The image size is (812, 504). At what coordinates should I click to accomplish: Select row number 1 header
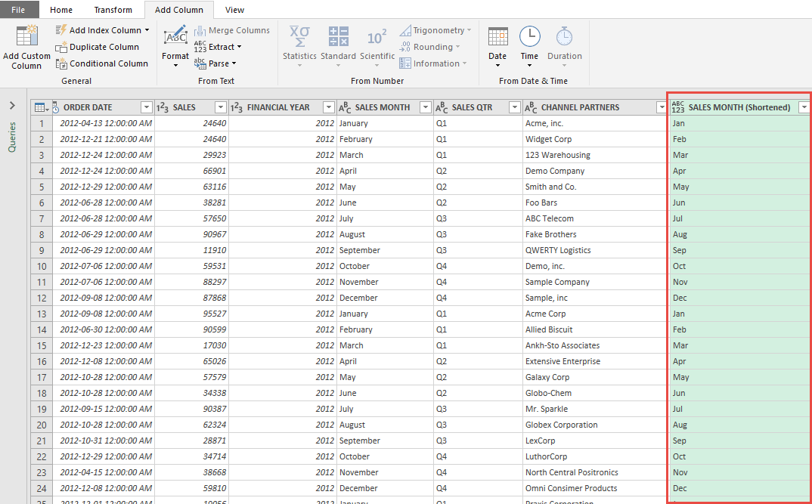[42, 123]
